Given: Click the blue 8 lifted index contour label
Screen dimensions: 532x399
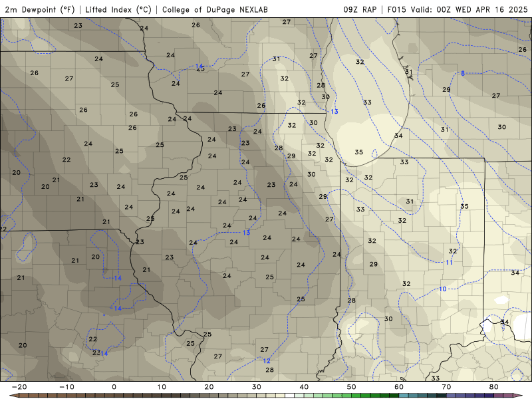Looking at the screenshot, I should (x=463, y=73).
